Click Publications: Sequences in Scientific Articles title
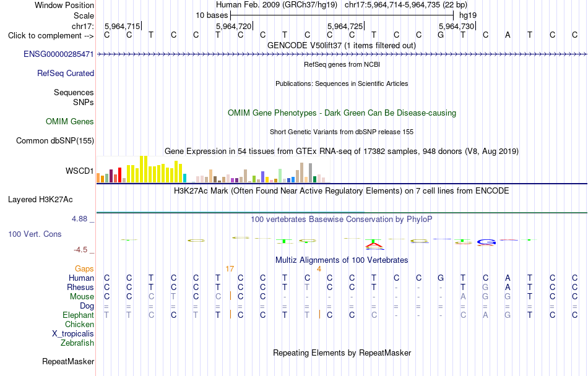The image size is (588, 376). (x=342, y=84)
